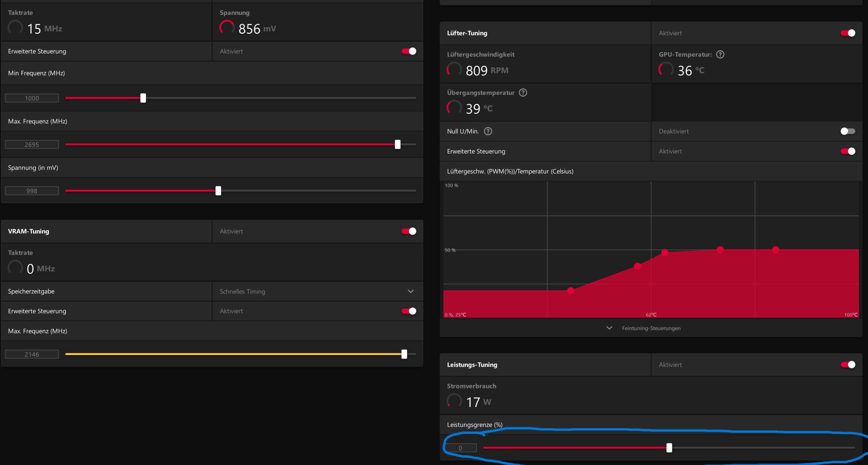
Task: Turn off the VRAM-Tuning toggle
Action: click(409, 231)
